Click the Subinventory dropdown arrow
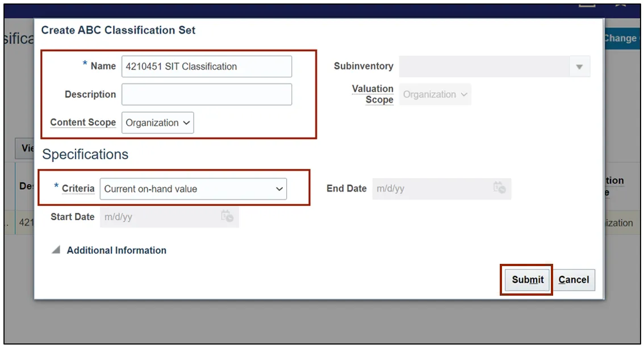Image resolution: width=644 pixels, height=348 pixels. [579, 67]
